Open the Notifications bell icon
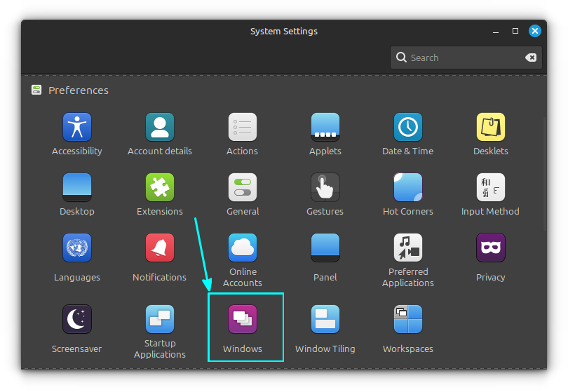The height and width of the screenshot is (392, 568). [x=160, y=248]
